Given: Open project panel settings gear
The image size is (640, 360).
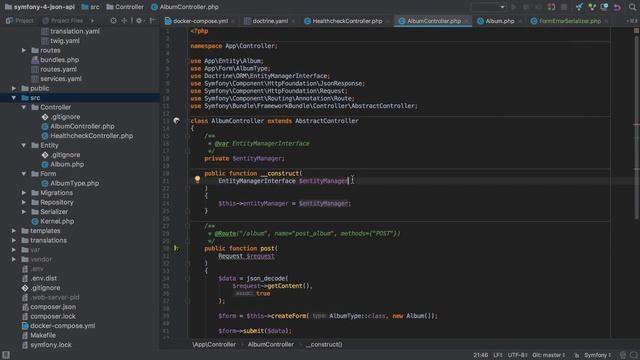Looking at the screenshot, I should pyautogui.click(x=139, y=20).
